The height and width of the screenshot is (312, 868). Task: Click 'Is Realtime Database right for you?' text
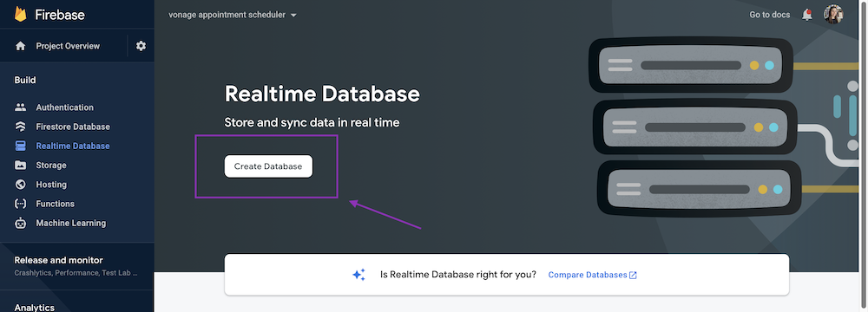coord(457,275)
